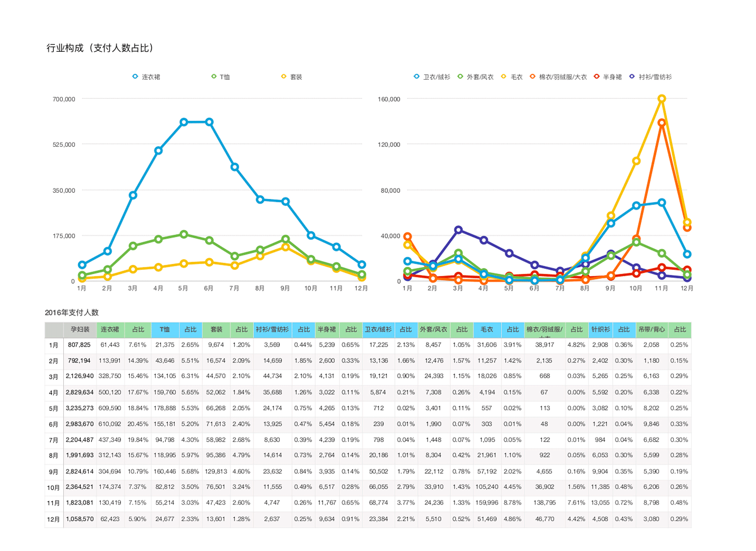Click the yellow 套装 legend marker
The image size is (756, 551).
284,77
